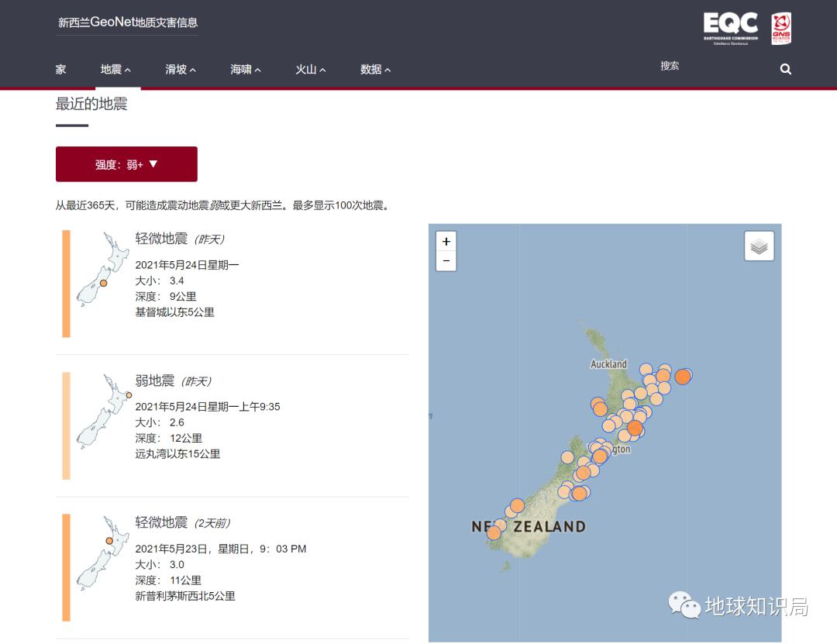The width and height of the screenshot is (837, 644).
Task: Zoom in on the map
Action: [x=446, y=241]
